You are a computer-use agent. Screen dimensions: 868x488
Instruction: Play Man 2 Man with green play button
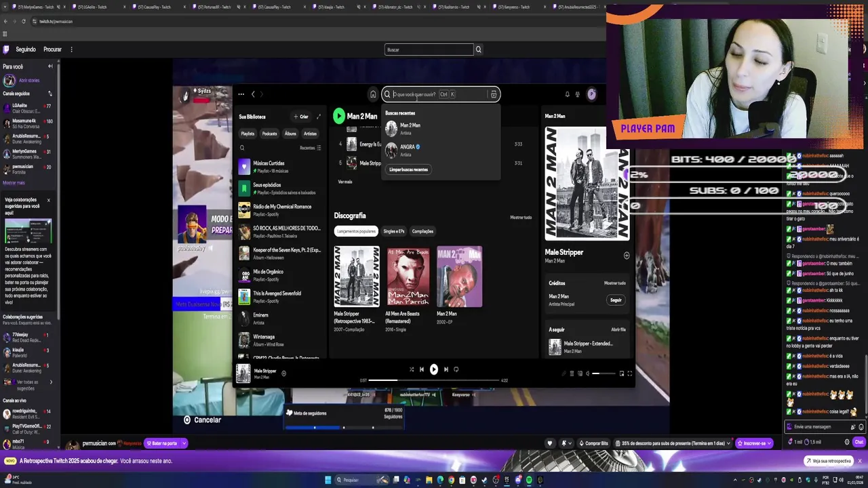click(x=339, y=116)
